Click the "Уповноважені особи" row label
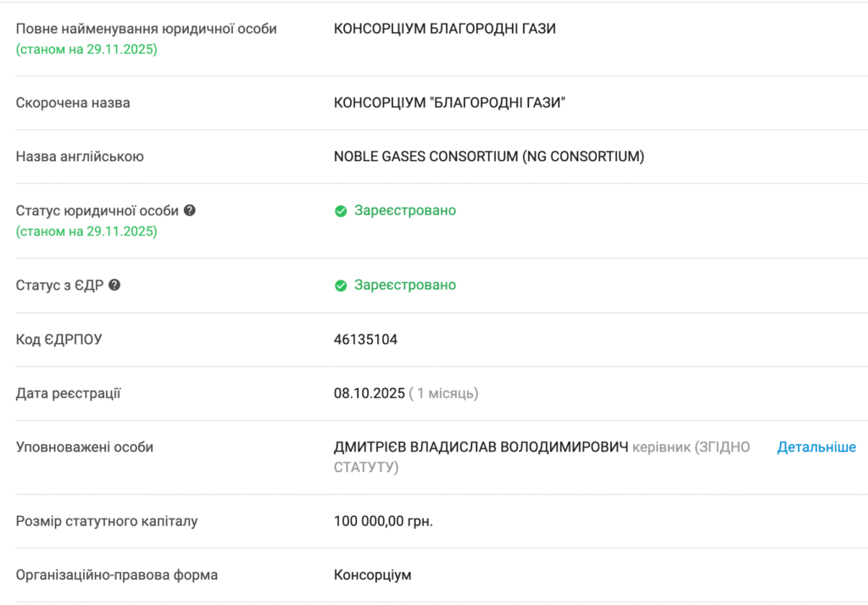This screenshot has width=868, height=605. 85,447
